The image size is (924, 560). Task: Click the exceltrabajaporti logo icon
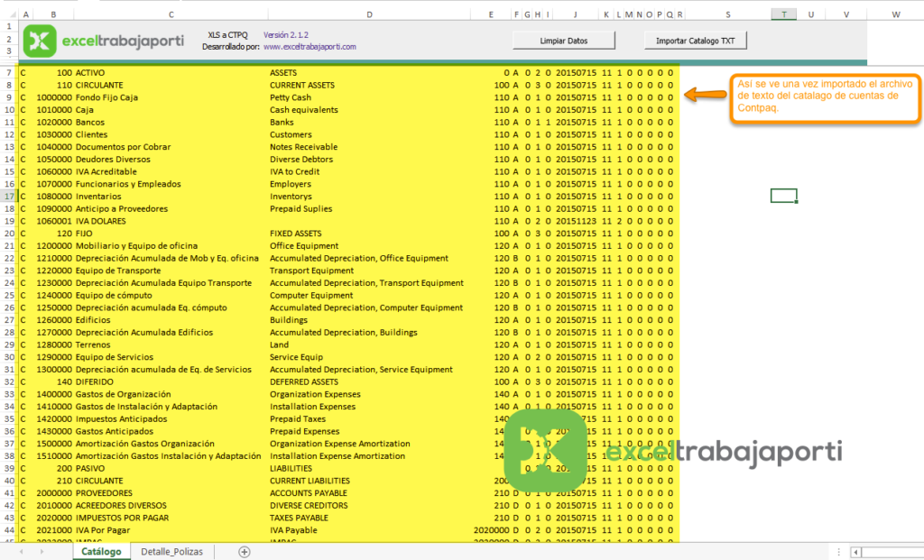click(x=40, y=41)
